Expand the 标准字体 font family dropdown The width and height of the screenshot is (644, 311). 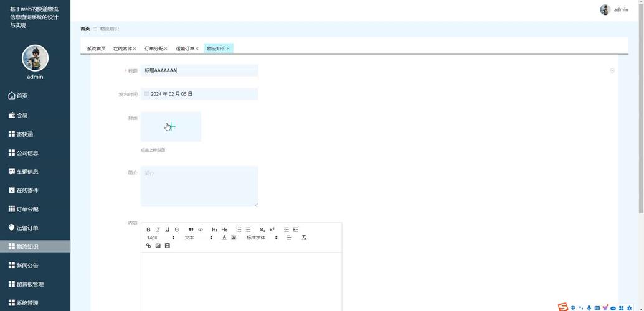coord(262,238)
